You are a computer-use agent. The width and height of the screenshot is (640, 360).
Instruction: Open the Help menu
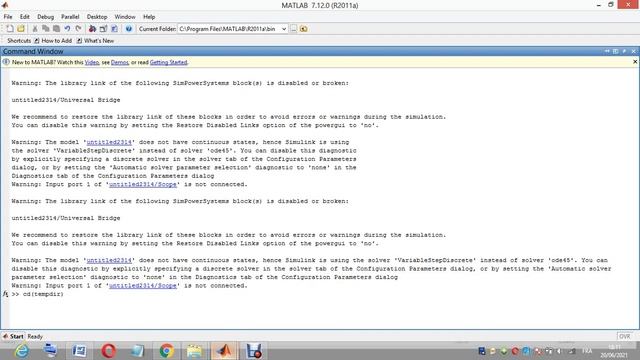(149, 17)
